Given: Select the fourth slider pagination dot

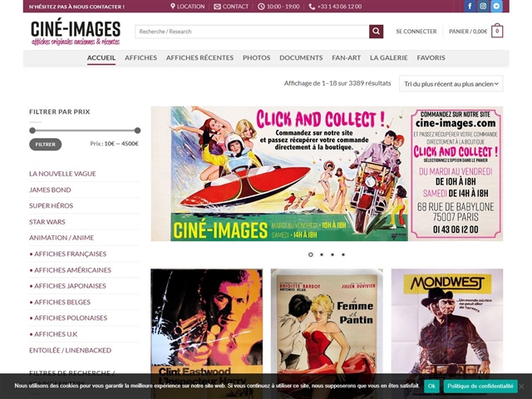Looking at the screenshot, I should tap(343, 254).
